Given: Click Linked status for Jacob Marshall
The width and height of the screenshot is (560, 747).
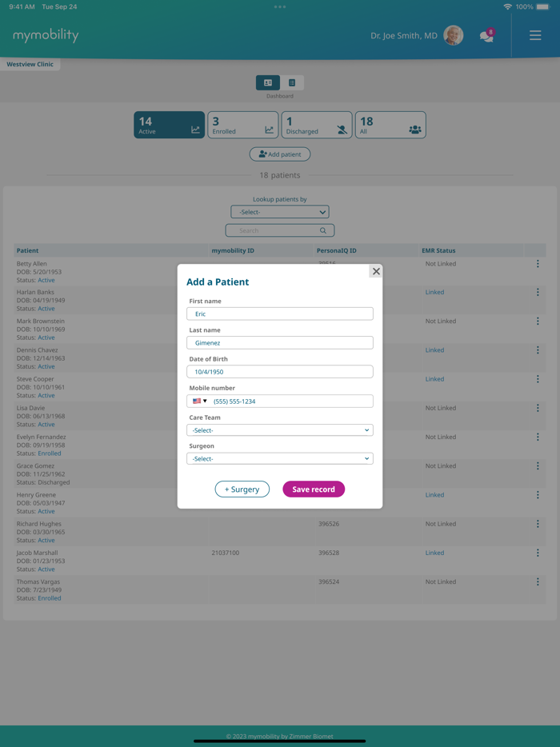Looking at the screenshot, I should [434, 553].
